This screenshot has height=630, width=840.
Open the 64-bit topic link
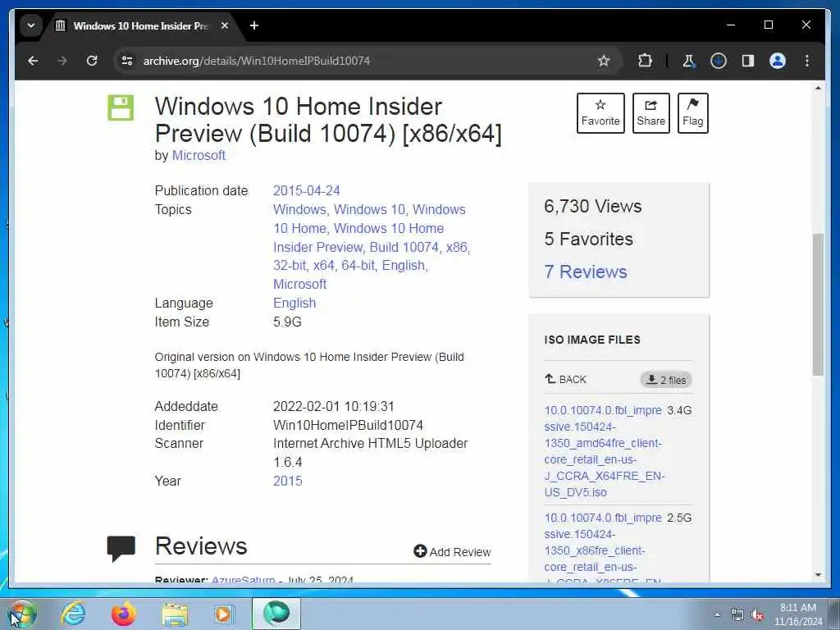pyautogui.click(x=358, y=266)
